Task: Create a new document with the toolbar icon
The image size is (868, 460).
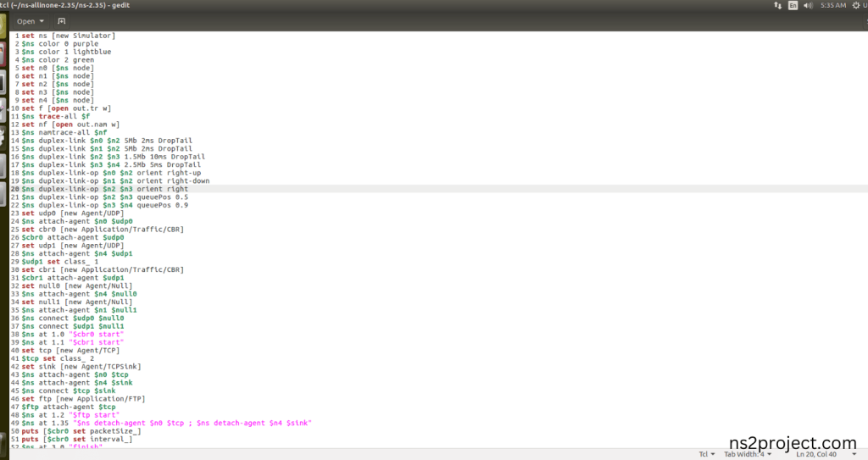Action: [x=61, y=21]
